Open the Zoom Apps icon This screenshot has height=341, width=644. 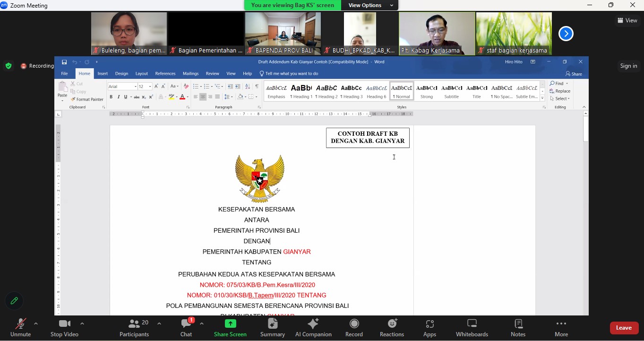click(x=429, y=328)
